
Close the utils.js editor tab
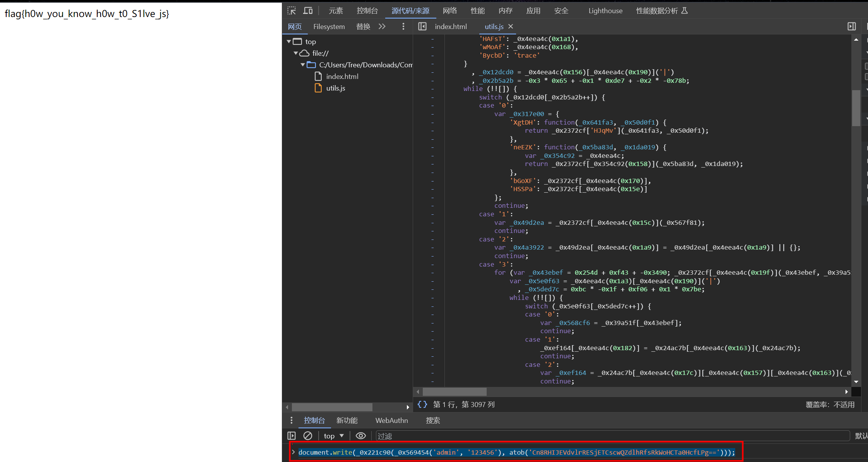tap(511, 26)
